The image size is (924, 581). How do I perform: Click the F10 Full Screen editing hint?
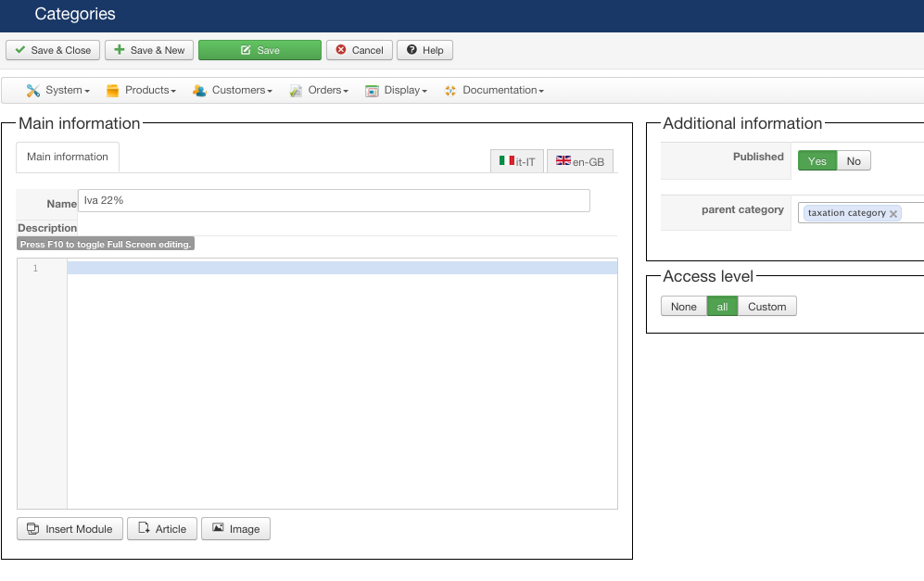click(106, 244)
